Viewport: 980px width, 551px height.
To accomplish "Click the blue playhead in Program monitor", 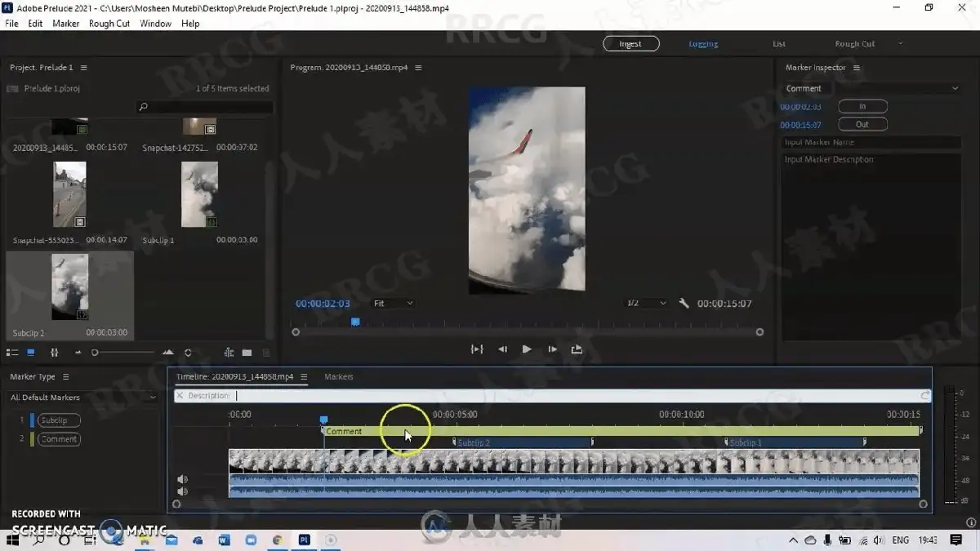I will point(355,322).
